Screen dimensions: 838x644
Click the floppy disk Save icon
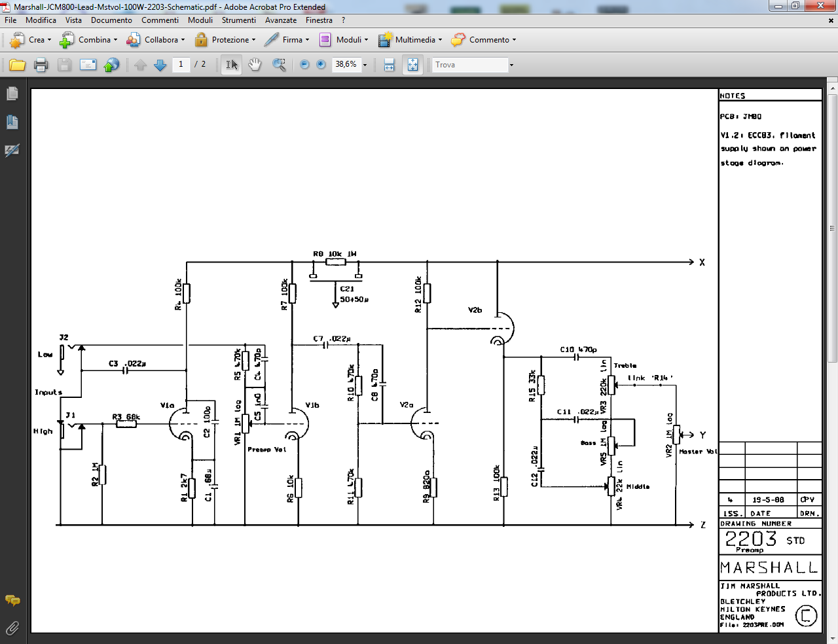pyautogui.click(x=64, y=65)
